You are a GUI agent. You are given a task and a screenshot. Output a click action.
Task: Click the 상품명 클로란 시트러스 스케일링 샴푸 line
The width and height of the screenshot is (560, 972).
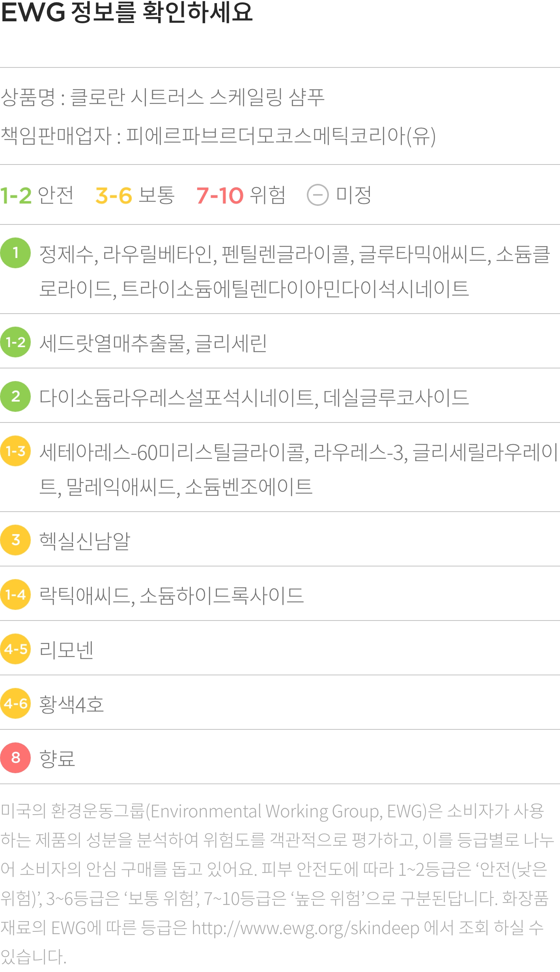162,97
